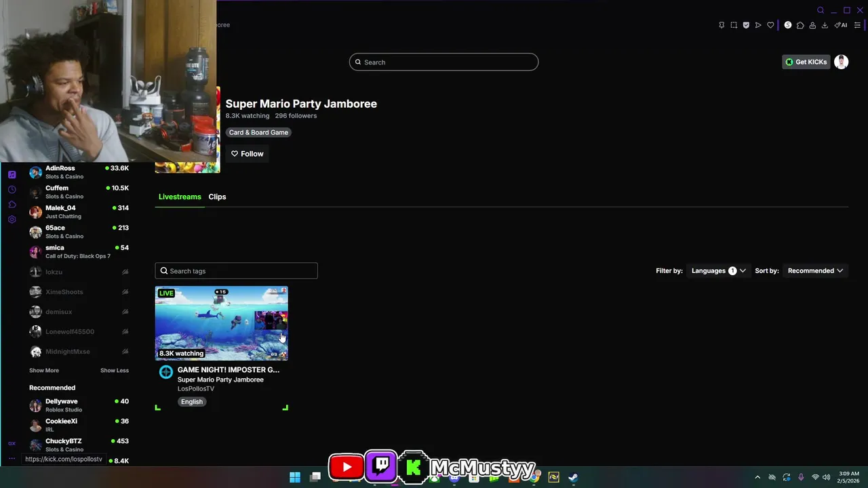Click the Kick user profile avatar

[841, 62]
